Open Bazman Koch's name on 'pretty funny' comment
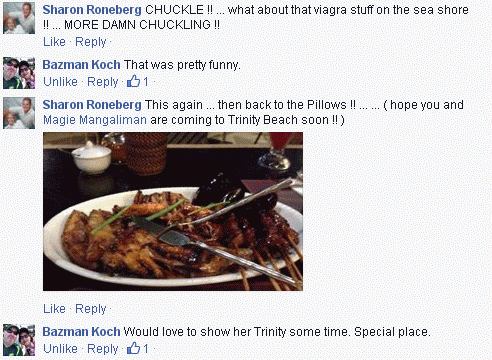The width and height of the screenshot is (492, 360). pyautogui.click(x=81, y=65)
